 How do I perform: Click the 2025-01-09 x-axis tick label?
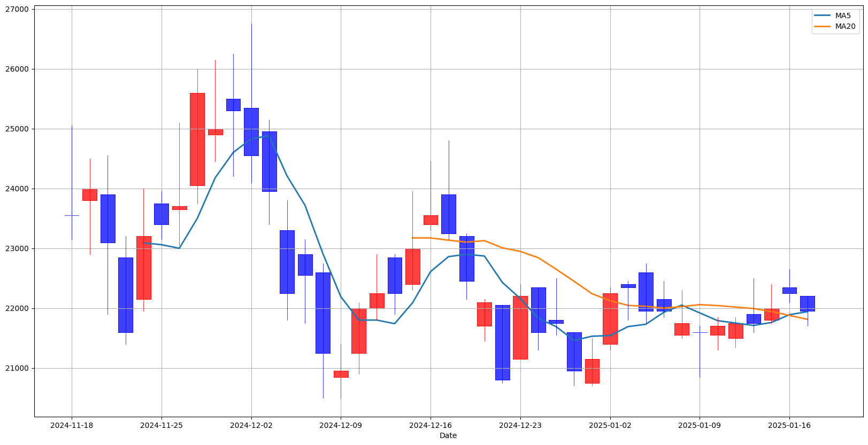point(700,425)
